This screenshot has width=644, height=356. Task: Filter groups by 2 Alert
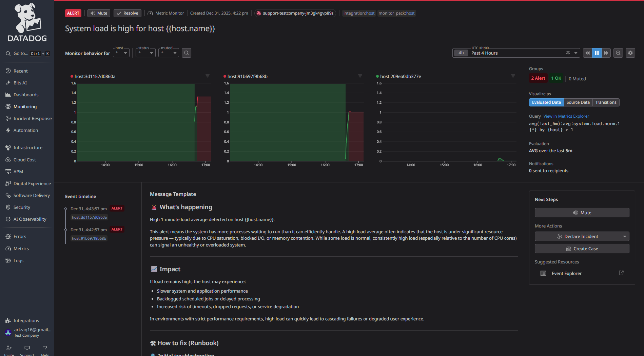pyautogui.click(x=538, y=78)
